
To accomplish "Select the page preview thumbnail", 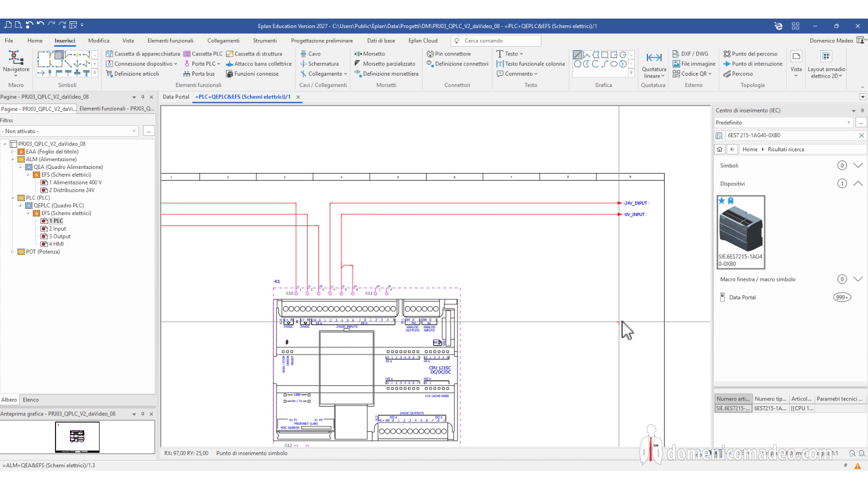I will click(77, 437).
